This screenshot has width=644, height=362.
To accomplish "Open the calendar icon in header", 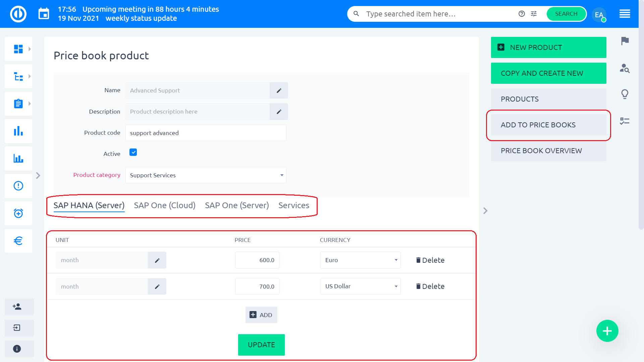I will pos(44,14).
